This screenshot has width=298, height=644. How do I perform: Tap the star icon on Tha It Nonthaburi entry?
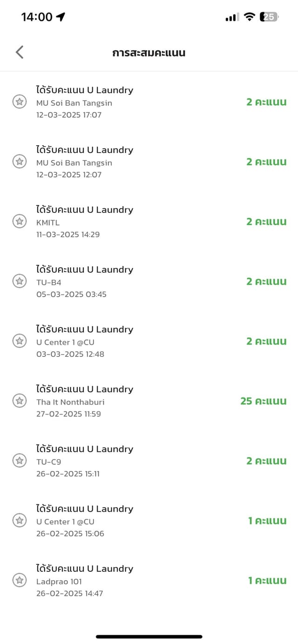pos(19,401)
